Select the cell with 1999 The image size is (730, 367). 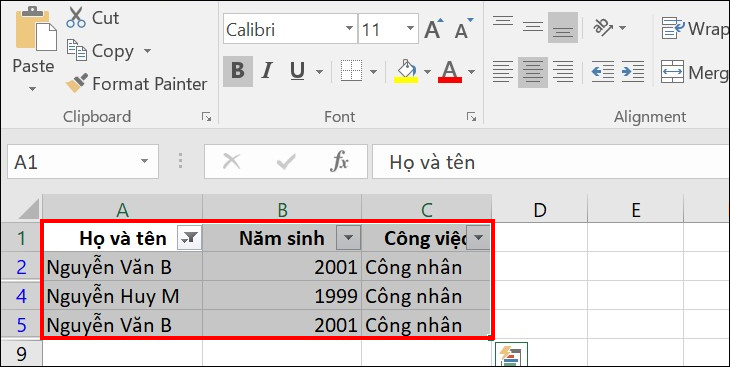(x=282, y=296)
